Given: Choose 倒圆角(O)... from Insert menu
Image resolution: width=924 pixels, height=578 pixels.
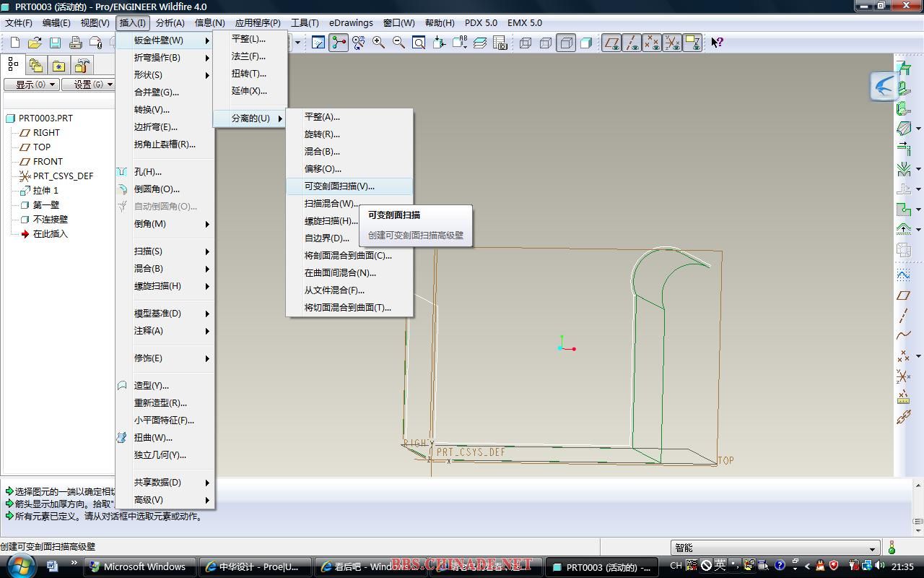Looking at the screenshot, I should tap(165, 189).
